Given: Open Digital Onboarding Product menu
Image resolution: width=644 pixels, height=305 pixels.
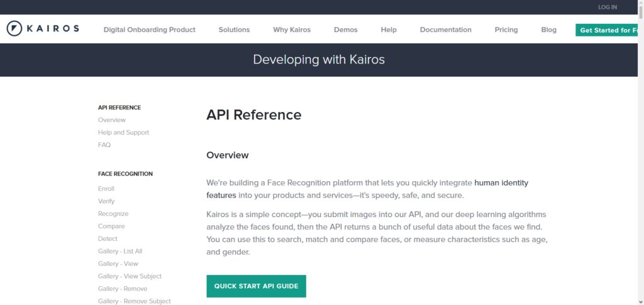Looking at the screenshot, I should (150, 30).
